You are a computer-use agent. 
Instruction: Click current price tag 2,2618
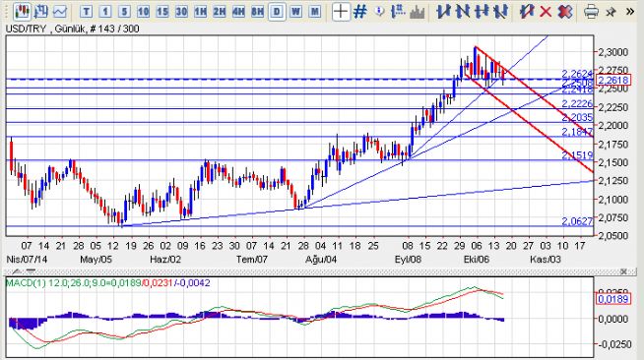pyautogui.click(x=612, y=80)
